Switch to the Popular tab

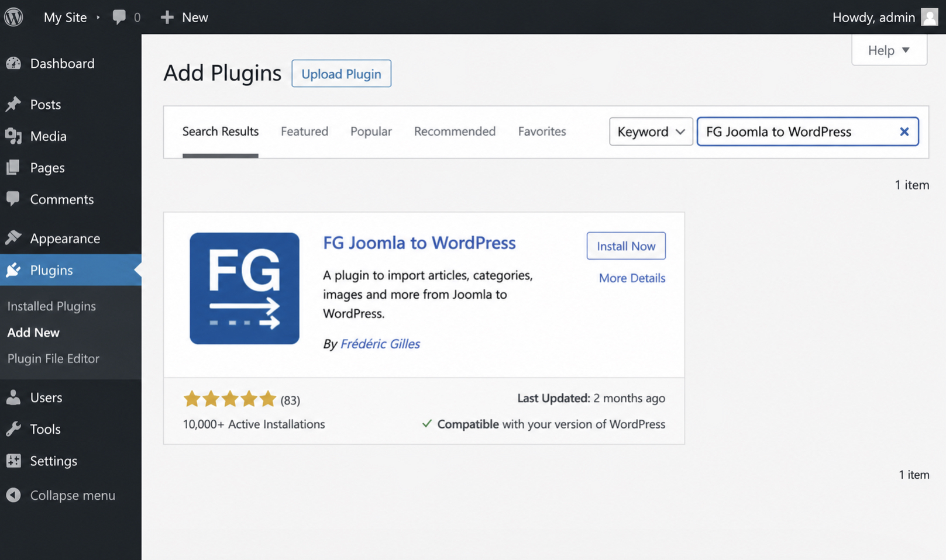pyautogui.click(x=371, y=132)
